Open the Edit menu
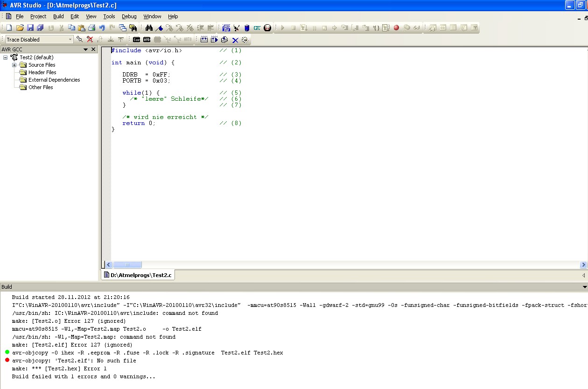The width and height of the screenshot is (588, 389). tap(75, 16)
